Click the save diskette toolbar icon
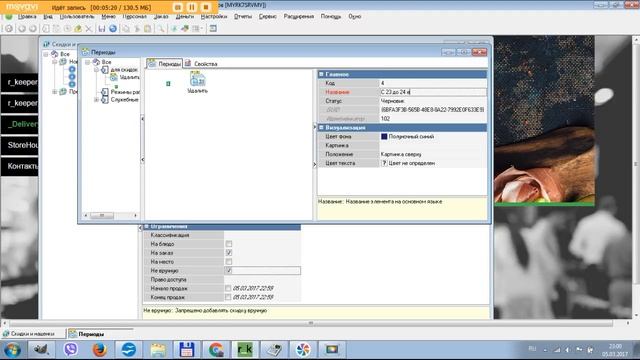640x360 pixels. pos(102,29)
